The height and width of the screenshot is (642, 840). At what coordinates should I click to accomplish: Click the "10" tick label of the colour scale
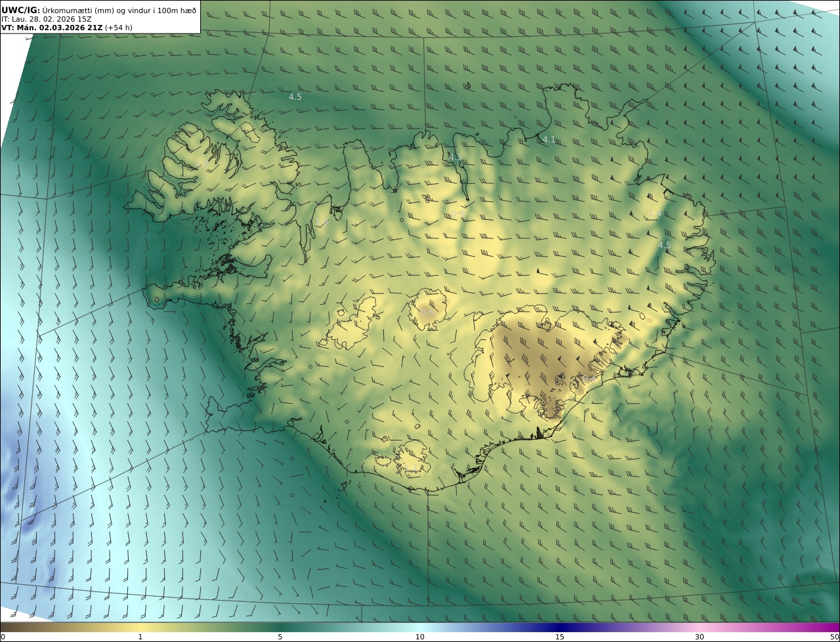[x=420, y=637]
